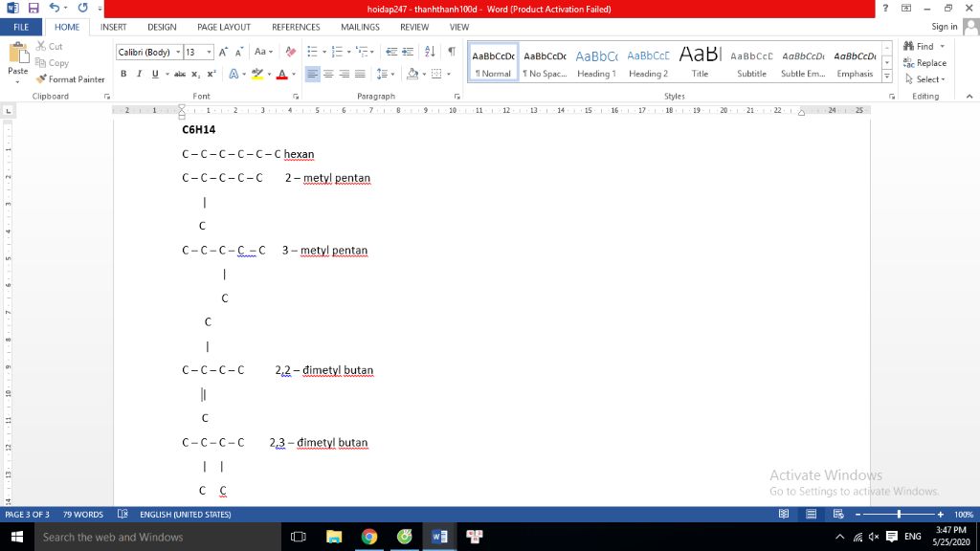Click the Format Painter tool
980x551 pixels.
[x=71, y=79]
